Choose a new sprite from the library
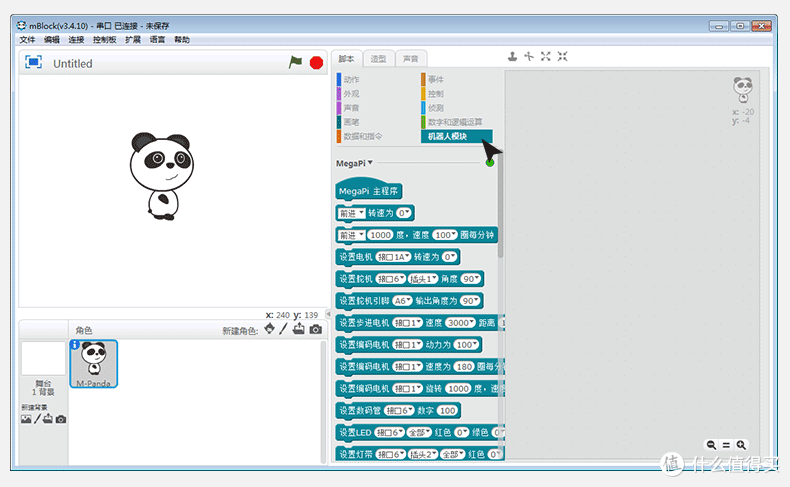790x487 pixels. click(x=270, y=329)
